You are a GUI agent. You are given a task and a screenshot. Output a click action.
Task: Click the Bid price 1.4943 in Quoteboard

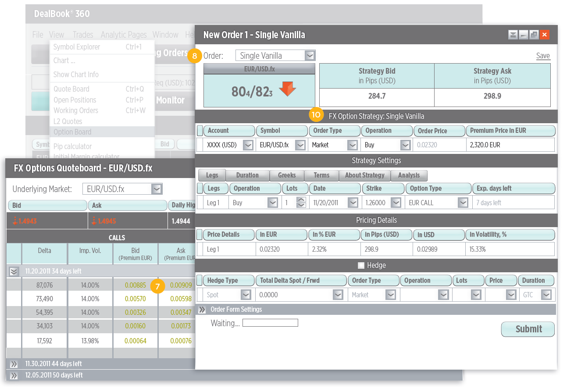pyautogui.click(x=27, y=221)
